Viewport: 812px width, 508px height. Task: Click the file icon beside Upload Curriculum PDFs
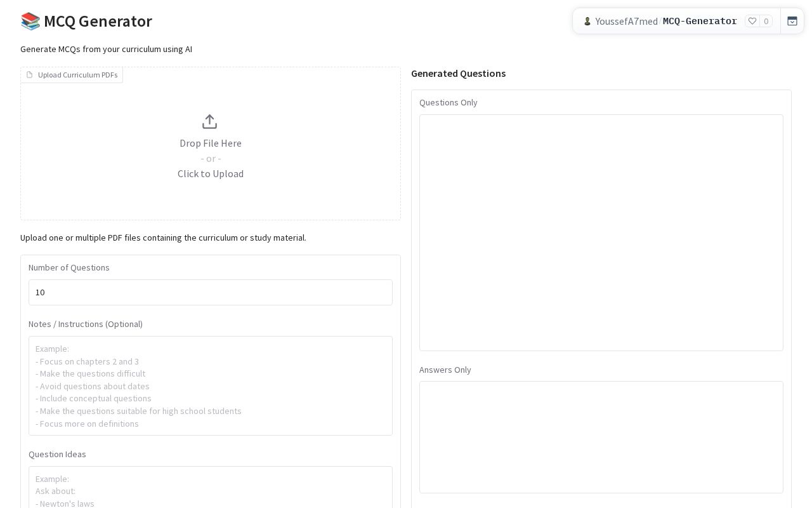[29, 75]
